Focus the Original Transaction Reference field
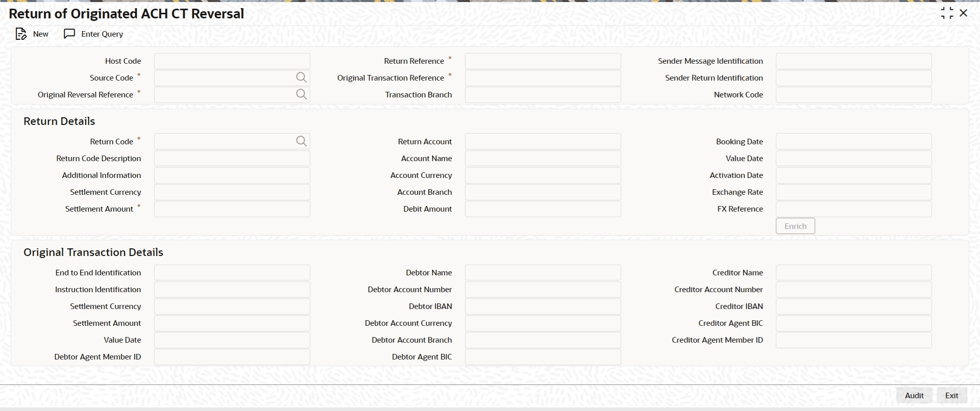Screen dimensions: 980x411 click(x=543, y=78)
